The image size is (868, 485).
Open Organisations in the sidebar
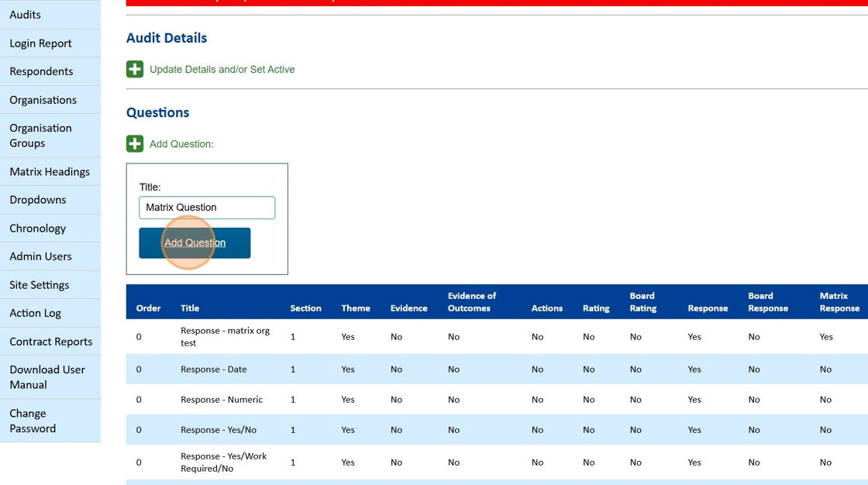pos(50,100)
